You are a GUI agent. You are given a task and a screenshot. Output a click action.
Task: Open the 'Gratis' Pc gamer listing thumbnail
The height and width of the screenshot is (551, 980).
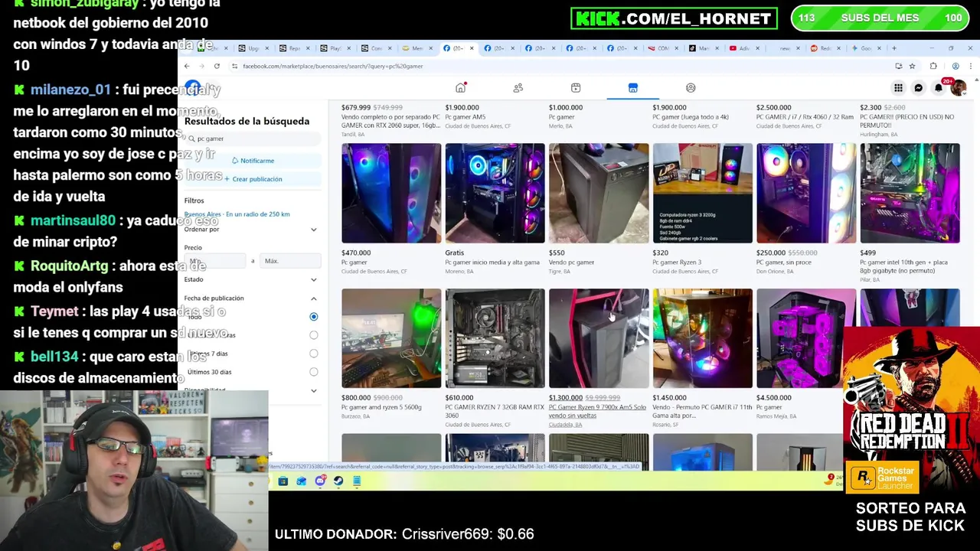point(495,193)
